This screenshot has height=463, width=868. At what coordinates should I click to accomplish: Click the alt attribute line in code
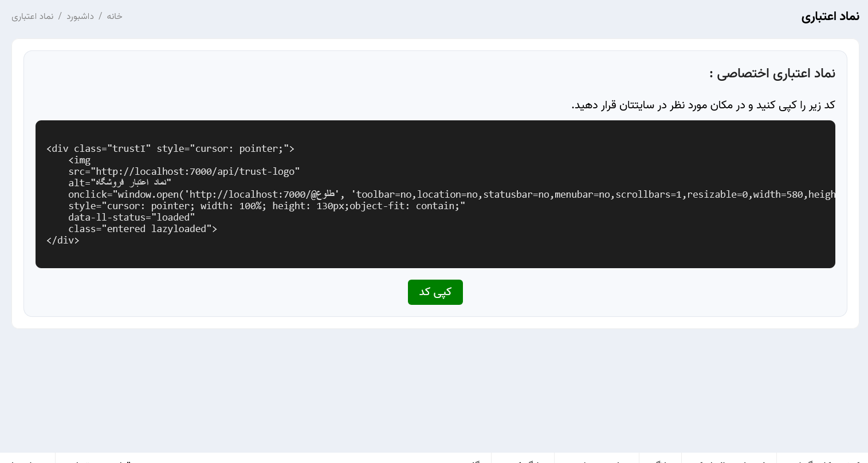point(120,183)
